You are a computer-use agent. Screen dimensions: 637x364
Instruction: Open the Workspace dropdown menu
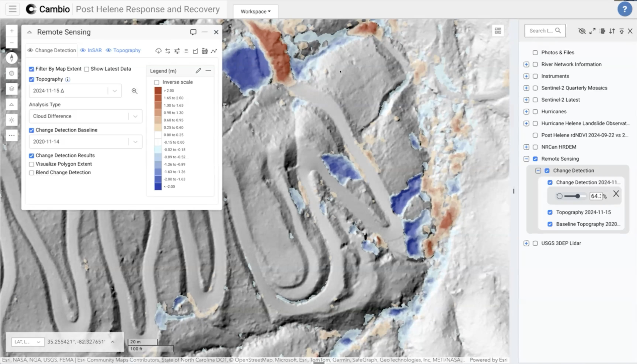(x=255, y=12)
